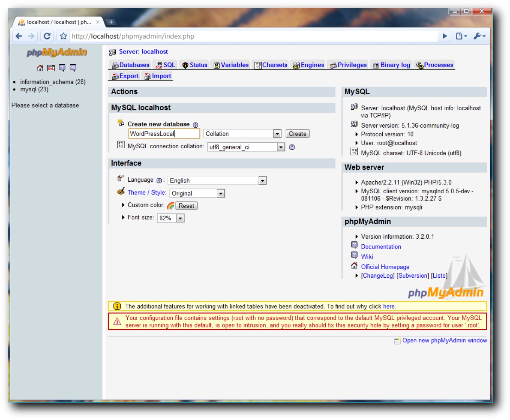Click the phpMyAdmin logo in sidebar
This screenshot has width=510, height=420.
[57, 52]
